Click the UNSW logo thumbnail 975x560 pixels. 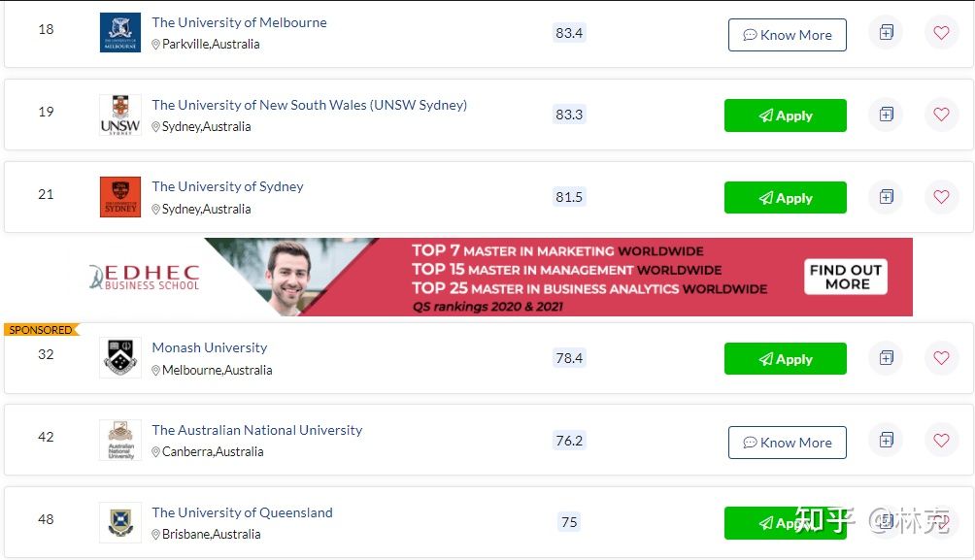click(x=120, y=115)
